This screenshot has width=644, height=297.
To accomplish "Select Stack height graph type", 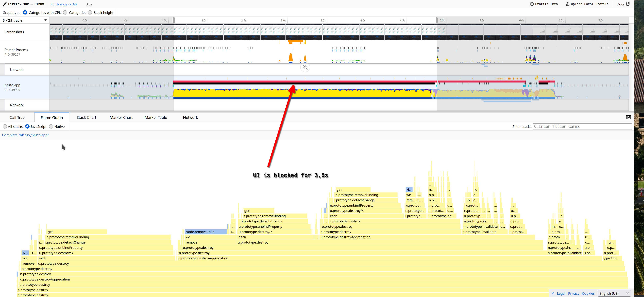I will pos(90,13).
